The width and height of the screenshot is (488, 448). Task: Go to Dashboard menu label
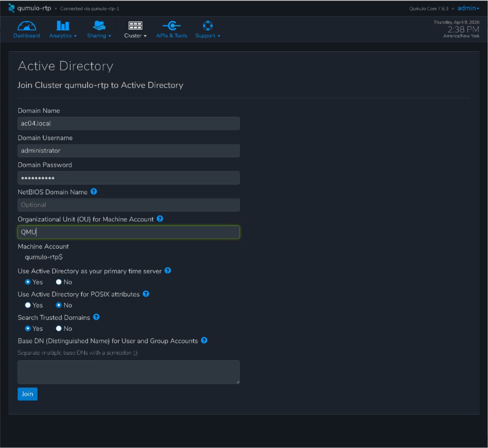(27, 36)
